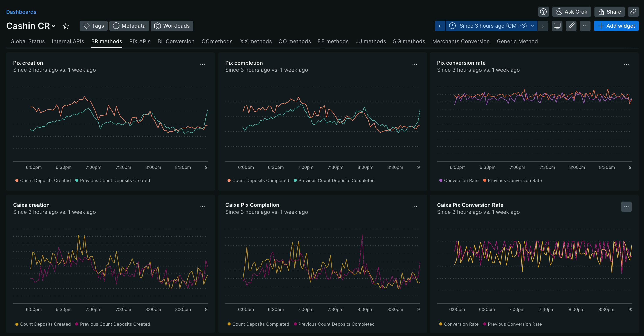The width and height of the screenshot is (644, 336).
Task: Expand the left navigation arrow
Action: tap(439, 26)
